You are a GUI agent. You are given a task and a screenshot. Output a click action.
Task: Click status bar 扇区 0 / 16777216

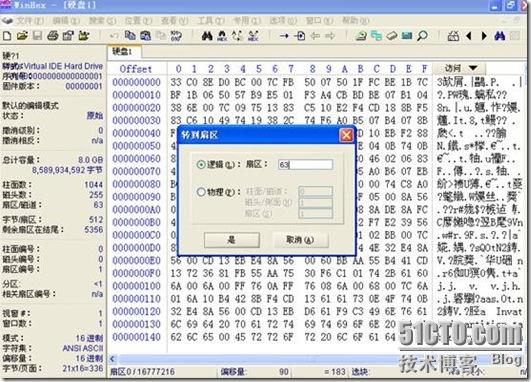coord(143,372)
